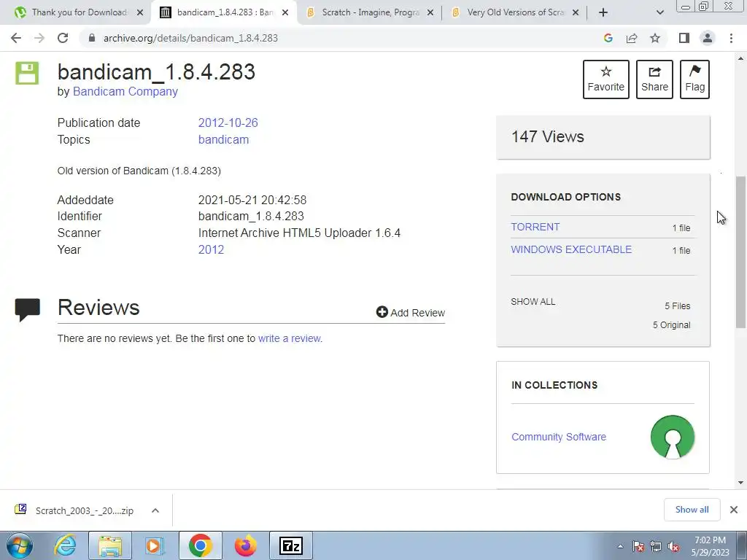Image resolution: width=747 pixels, height=560 pixels.
Task: Open Windows Media Player from taskbar
Action: click(155, 545)
